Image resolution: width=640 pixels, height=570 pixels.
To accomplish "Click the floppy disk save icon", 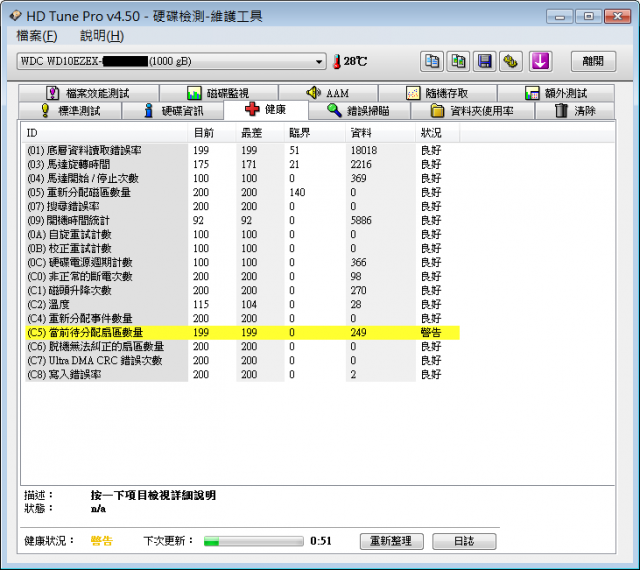I will click(484, 62).
